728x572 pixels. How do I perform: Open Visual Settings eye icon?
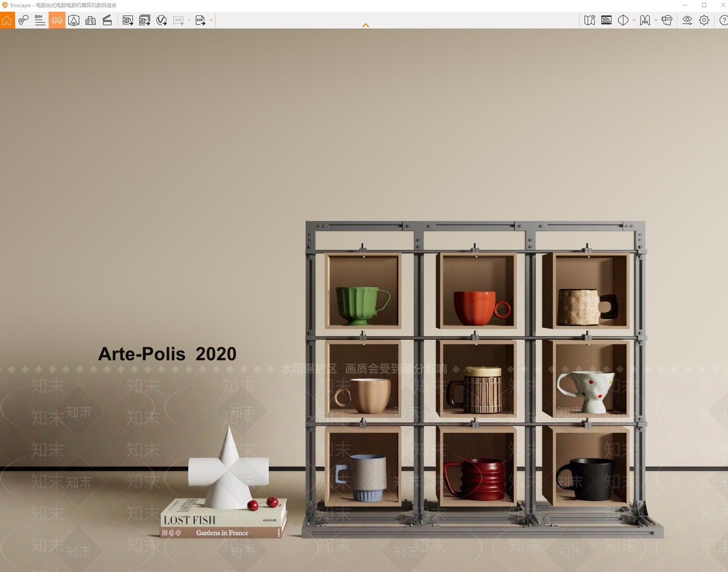click(687, 20)
